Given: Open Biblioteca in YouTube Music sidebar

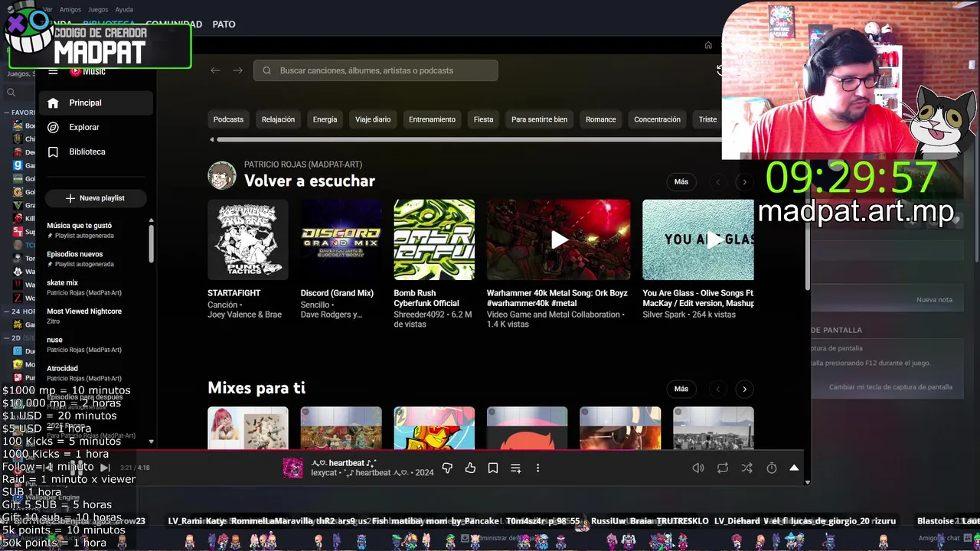Looking at the screenshot, I should pyautogui.click(x=96, y=152).
